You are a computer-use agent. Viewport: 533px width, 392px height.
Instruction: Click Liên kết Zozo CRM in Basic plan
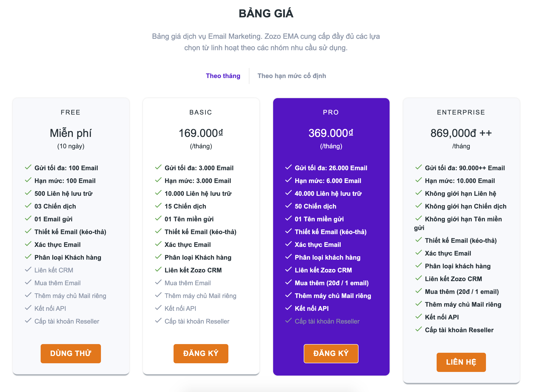click(193, 270)
